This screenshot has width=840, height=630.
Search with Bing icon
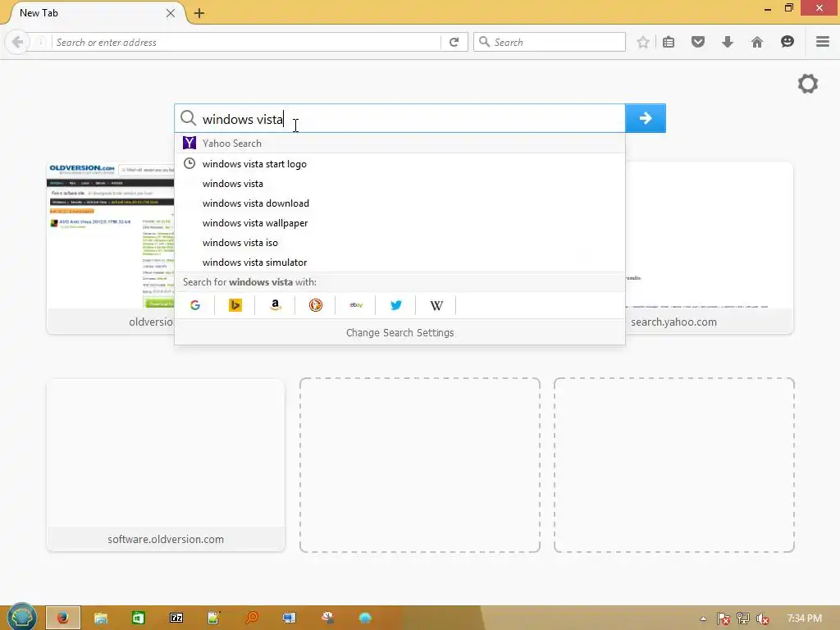tap(235, 305)
